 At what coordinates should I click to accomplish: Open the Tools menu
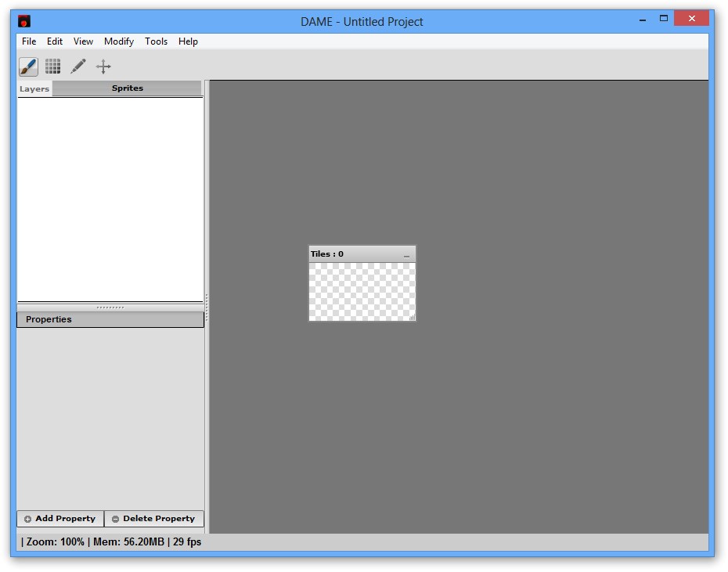point(156,41)
